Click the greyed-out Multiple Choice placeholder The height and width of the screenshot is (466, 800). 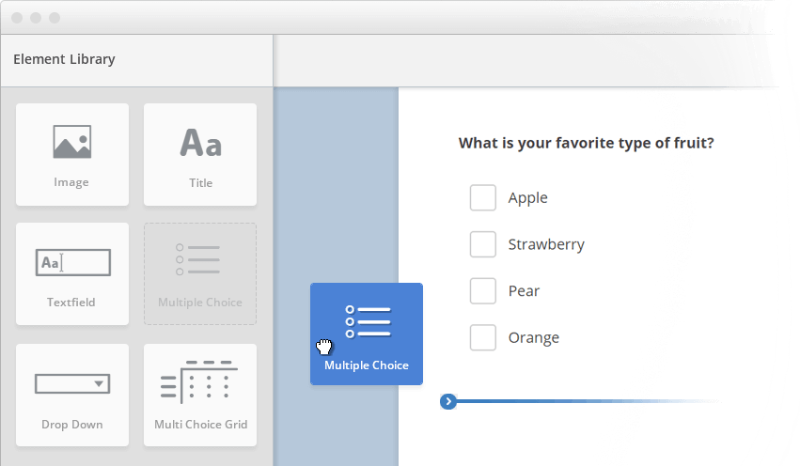[200, 274]
